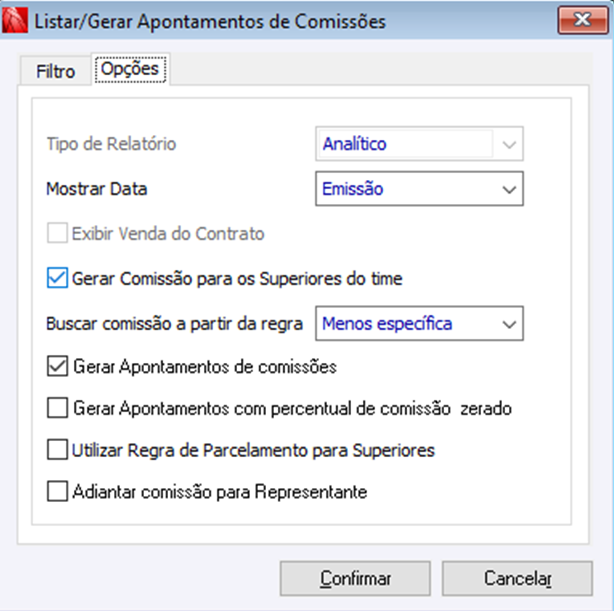Viewport: 614px width, 611px height.
Task: Check Utilizar Regra de Parcelamento para Superiores
Action: (x=57, y=450)
